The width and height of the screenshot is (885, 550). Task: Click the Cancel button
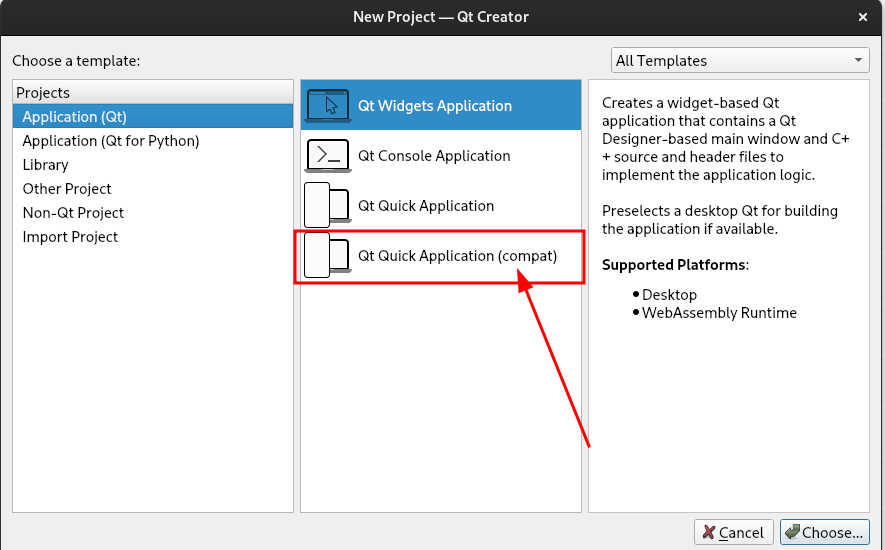(734, 532)
